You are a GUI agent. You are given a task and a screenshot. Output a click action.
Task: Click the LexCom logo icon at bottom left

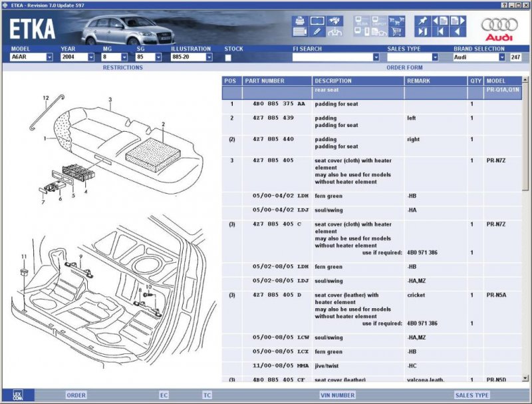click(x=17, y=395)
